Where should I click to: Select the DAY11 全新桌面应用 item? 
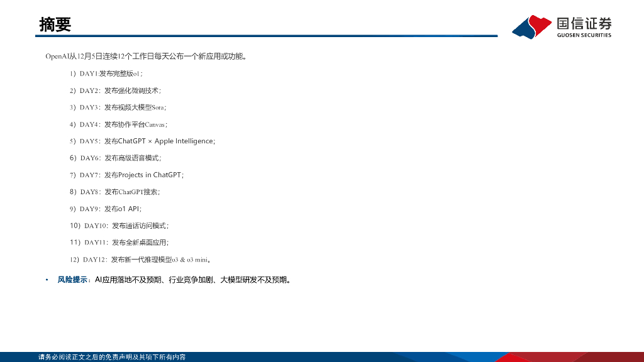point(117,242)
